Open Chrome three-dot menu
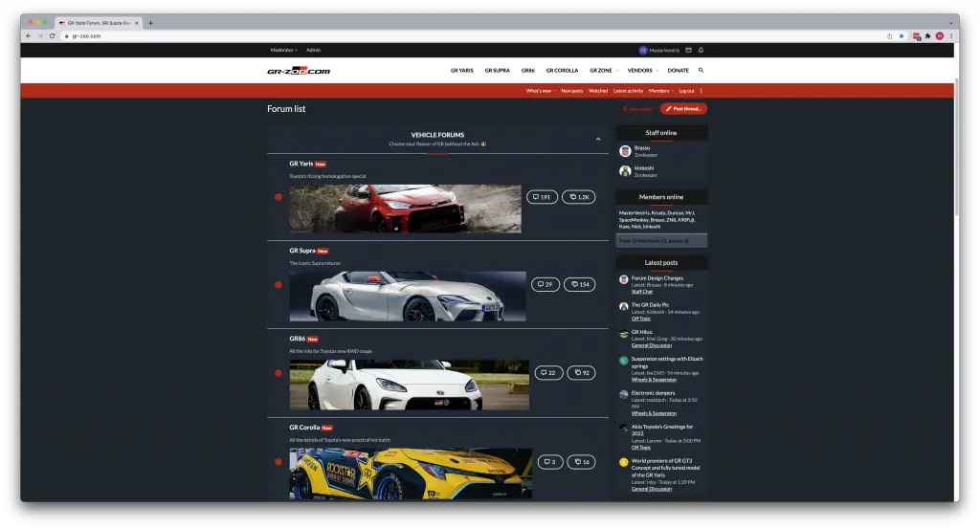 click(950, 36)
